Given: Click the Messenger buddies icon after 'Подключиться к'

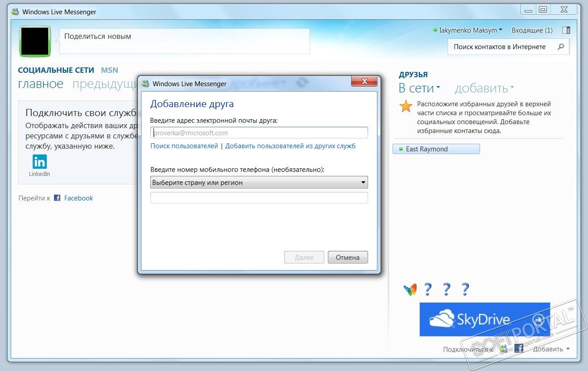Looking at the screenshot, I should click(x=504, y=349).
